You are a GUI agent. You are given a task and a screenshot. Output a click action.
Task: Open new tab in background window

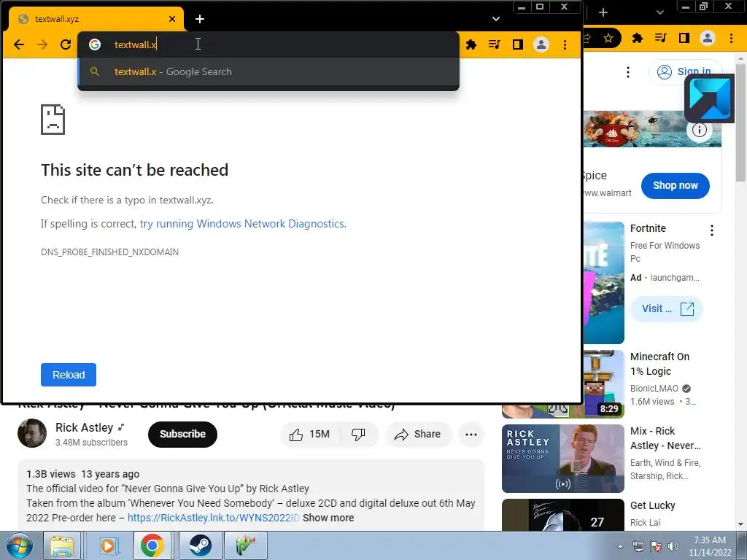click(603, 12)
